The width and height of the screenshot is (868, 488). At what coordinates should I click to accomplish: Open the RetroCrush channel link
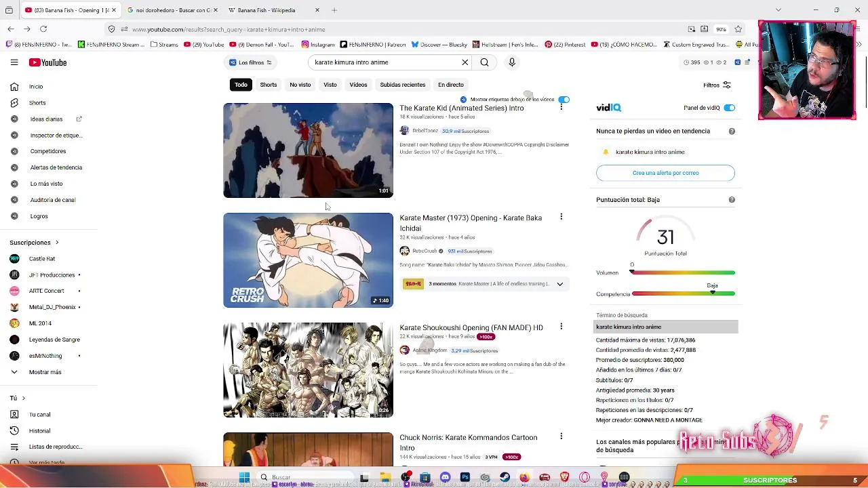pos(425,251)
